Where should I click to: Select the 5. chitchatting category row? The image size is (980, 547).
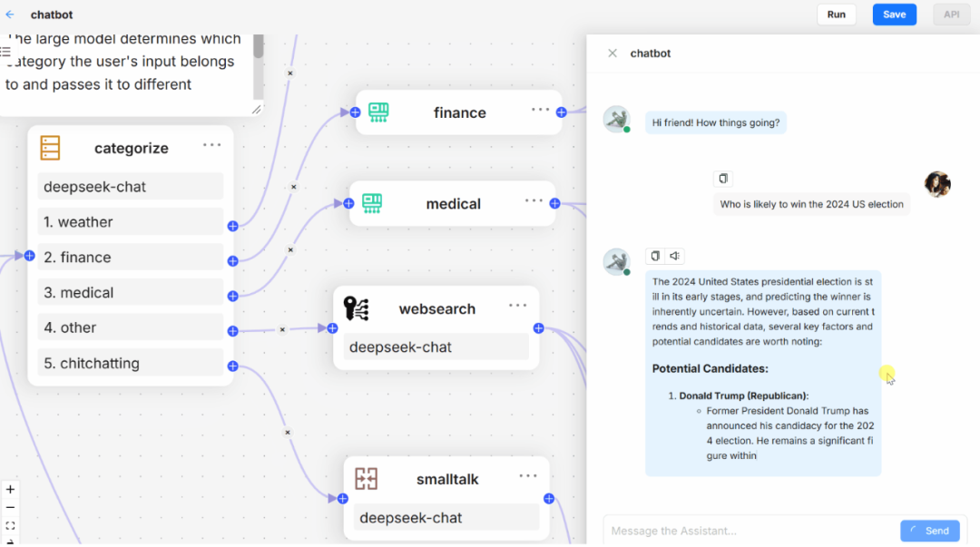pos(130,363)
